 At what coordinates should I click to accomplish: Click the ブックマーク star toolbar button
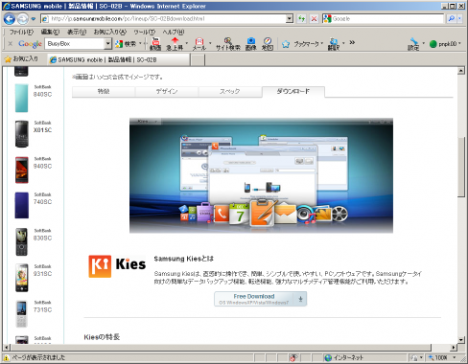300,44
